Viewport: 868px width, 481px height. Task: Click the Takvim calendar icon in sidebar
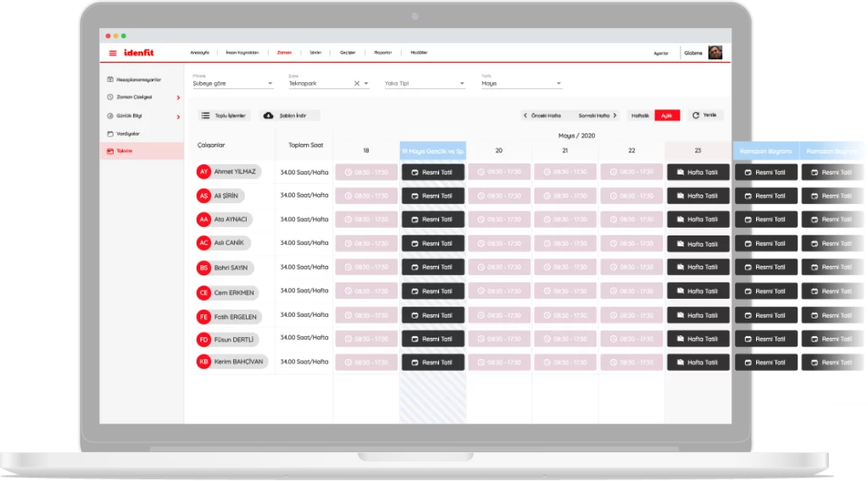pos(109,151)
